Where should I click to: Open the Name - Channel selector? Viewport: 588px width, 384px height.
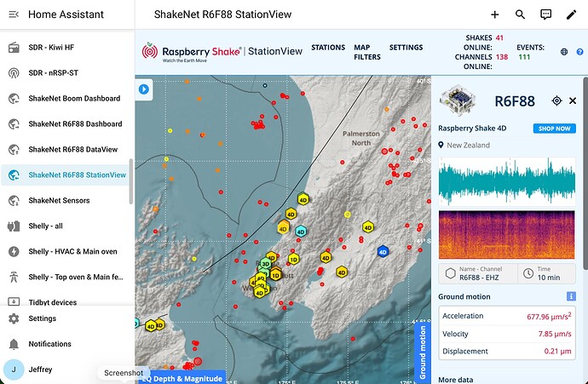point(476,273)
